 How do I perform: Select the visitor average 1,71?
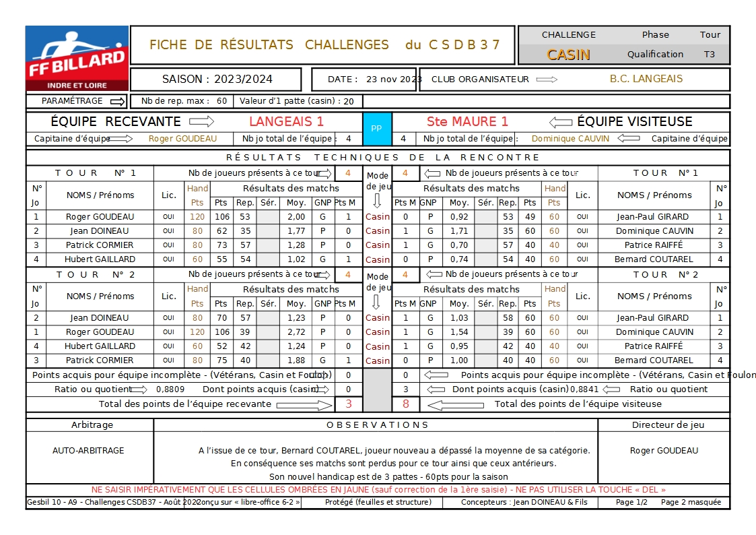point(459,231)
